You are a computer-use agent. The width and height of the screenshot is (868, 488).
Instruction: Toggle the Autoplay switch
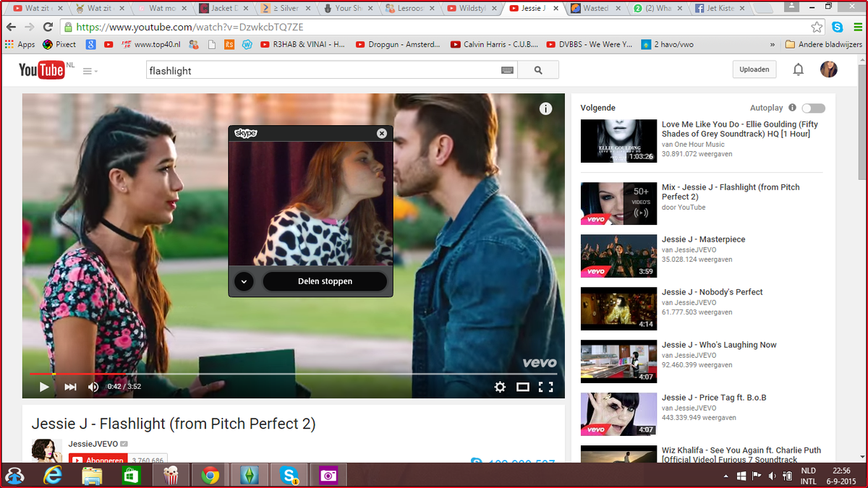(813, 108)
